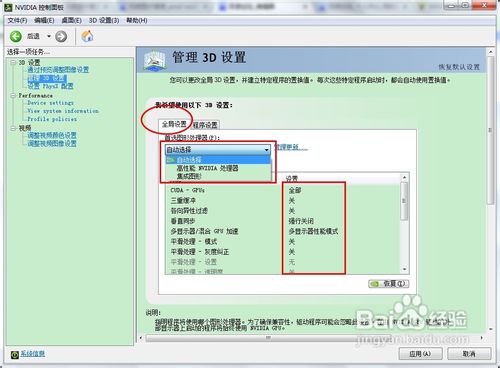Click the 恢复 restore button
This screenshot has height=368, width=500.
point(389,284)
